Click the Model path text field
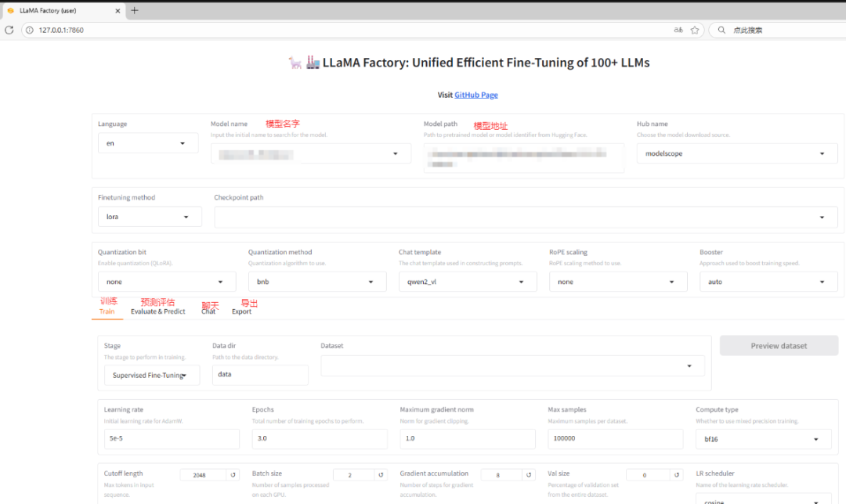The width and height of the screenshot is (846, 504). pyautogui.click(x=524, y=158)
